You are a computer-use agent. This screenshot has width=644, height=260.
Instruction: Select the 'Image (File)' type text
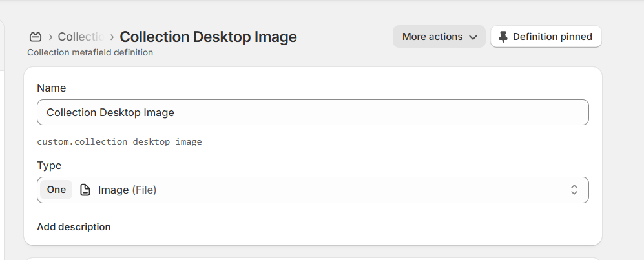coord(127,190)
